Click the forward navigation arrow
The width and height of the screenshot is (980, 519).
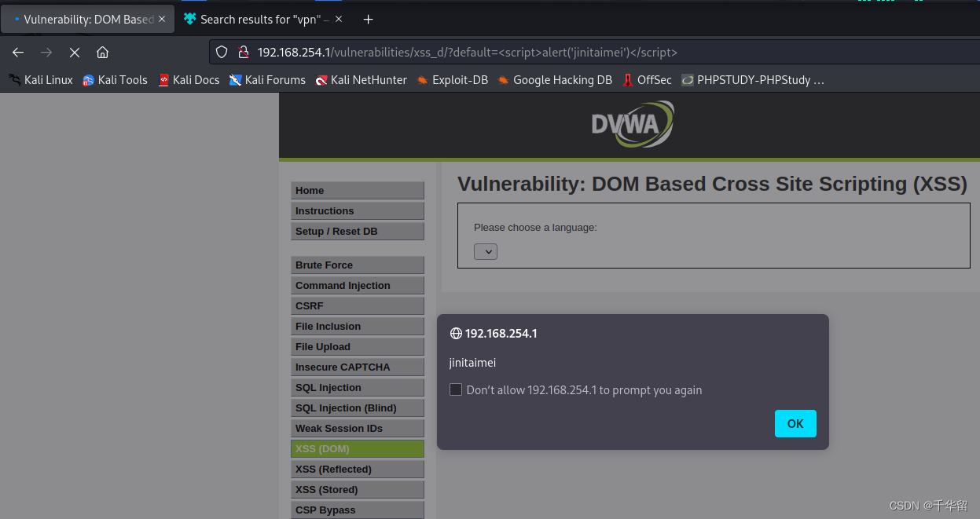(46, 53)
